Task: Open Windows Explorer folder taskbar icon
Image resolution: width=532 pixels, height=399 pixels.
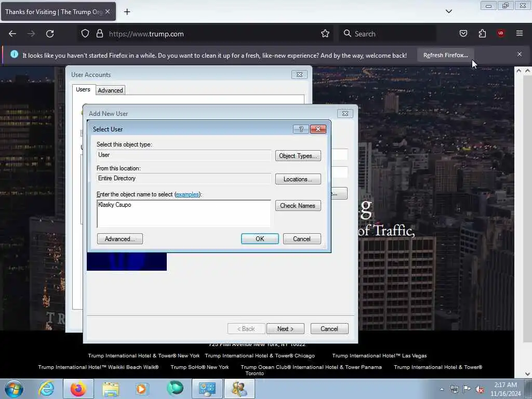Action: click(111, 389)
